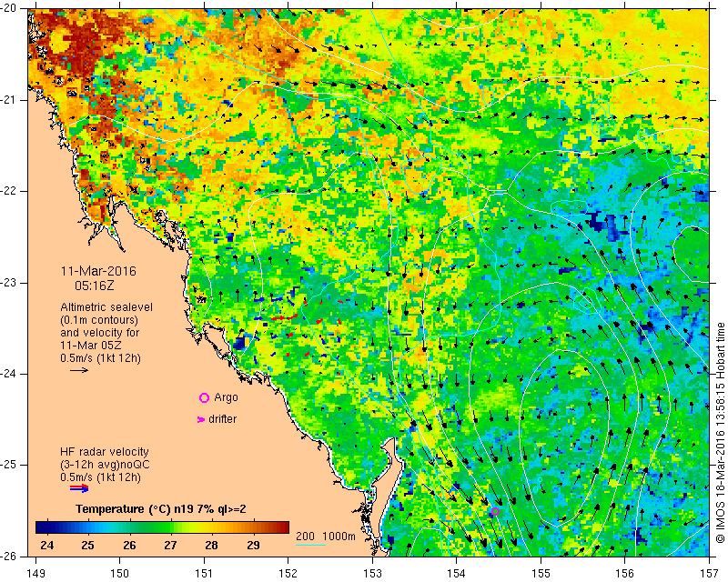Click longitude axis label '152'
Screen dimensions: 728x582
point(288,574)
